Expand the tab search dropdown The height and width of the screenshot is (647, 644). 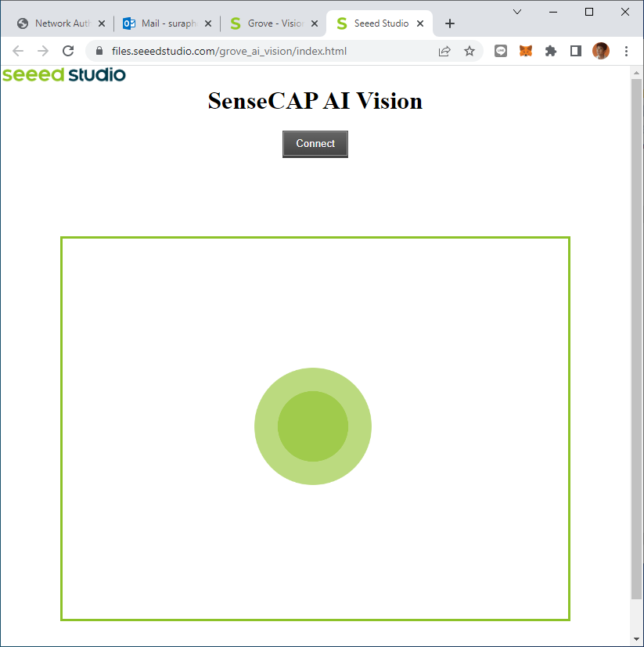coord(517,12)
